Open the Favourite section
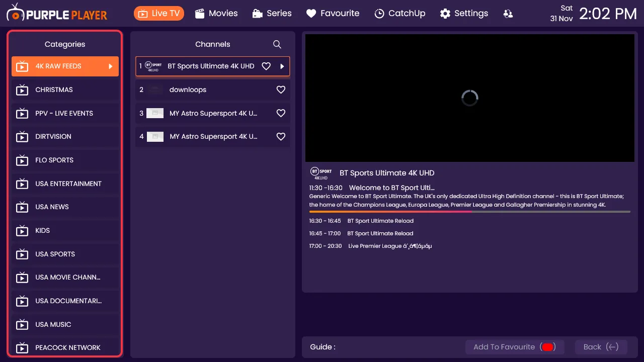 tap(333, 14)
